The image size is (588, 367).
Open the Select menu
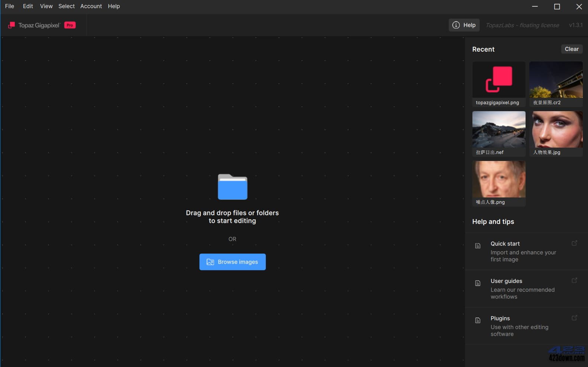click(x=67, y=6)
